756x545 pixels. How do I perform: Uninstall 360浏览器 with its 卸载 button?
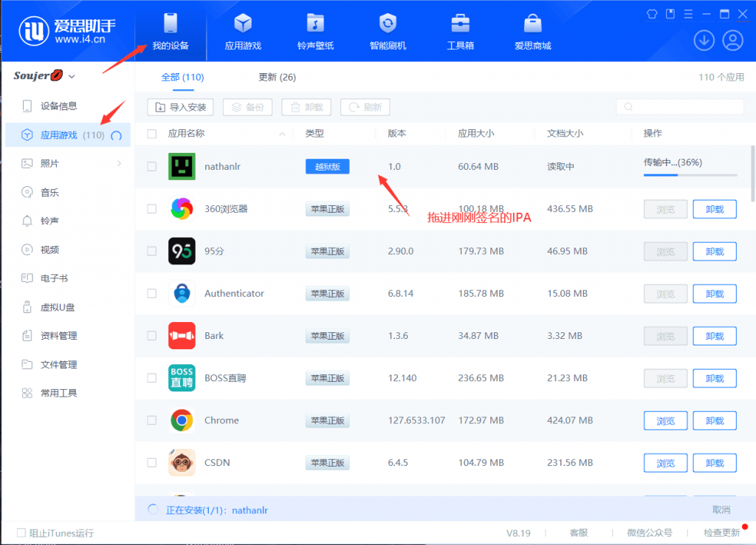(715, 209)
